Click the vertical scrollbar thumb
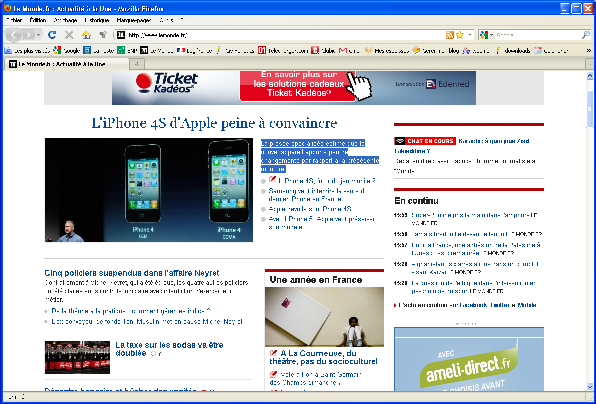This screenshot has height=404, width=596. click(x=590, y=109)
